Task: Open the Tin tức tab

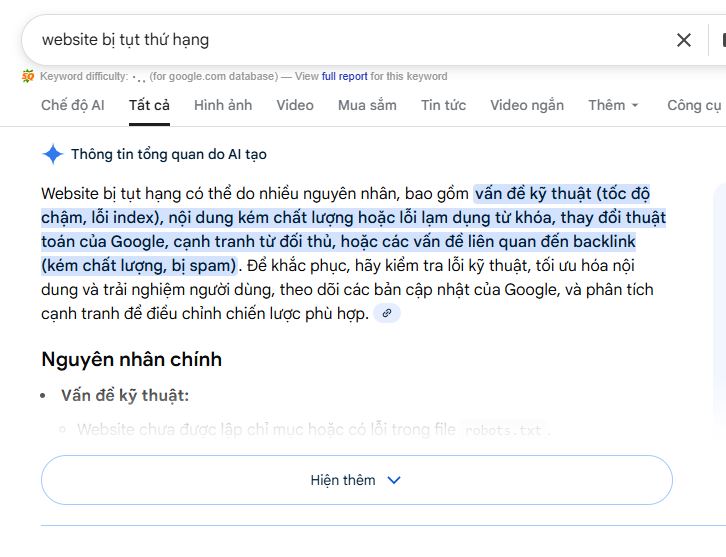Action: point(443,105)
